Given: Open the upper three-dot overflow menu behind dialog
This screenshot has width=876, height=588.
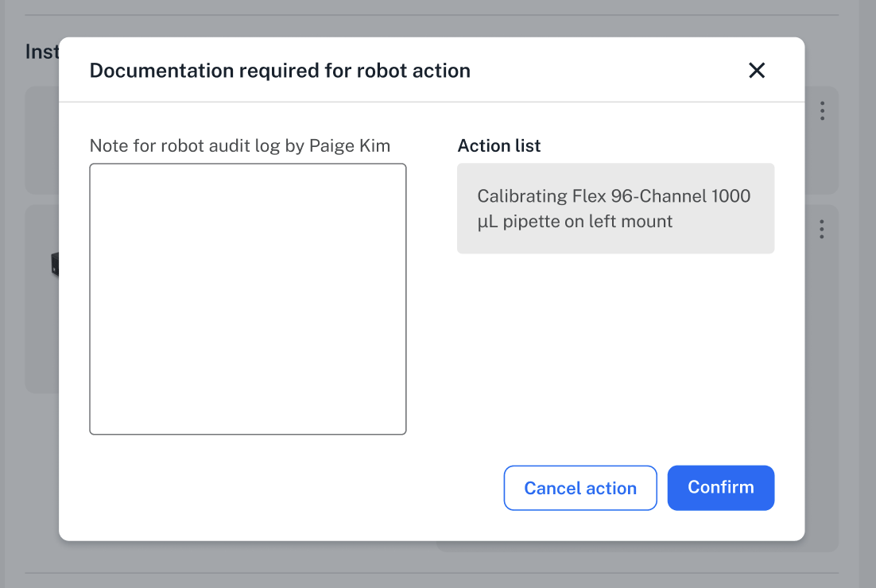Looking at the screenshot, I should coord(822,110).
